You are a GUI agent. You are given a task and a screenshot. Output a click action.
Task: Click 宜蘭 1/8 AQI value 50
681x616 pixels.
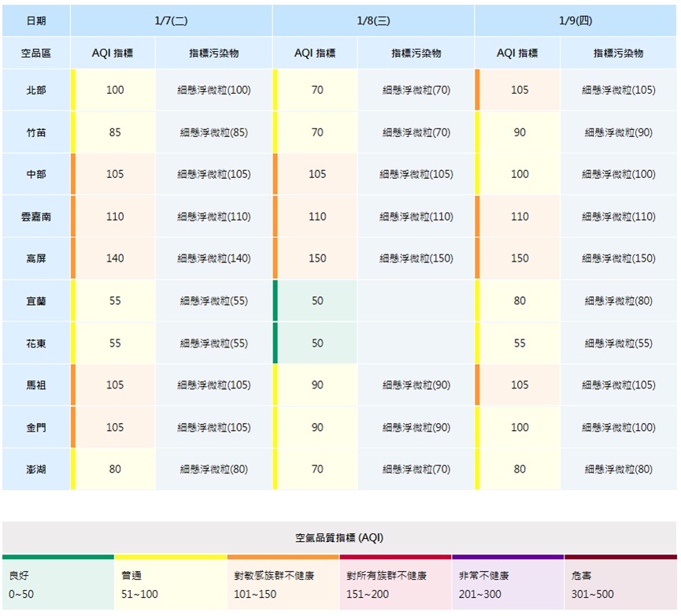(x=317, y=301)
